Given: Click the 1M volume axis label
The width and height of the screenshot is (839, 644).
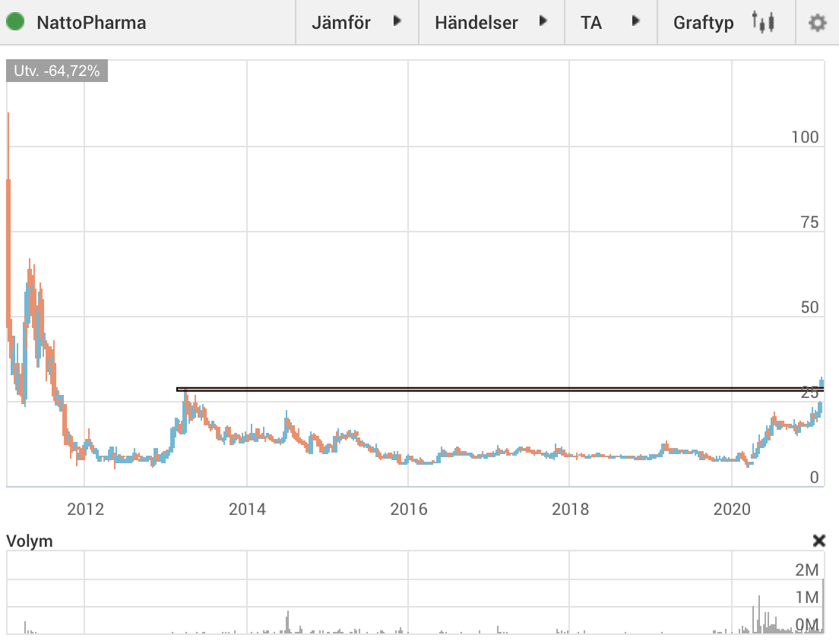Looking at the screenshot, I should [807, 597].
